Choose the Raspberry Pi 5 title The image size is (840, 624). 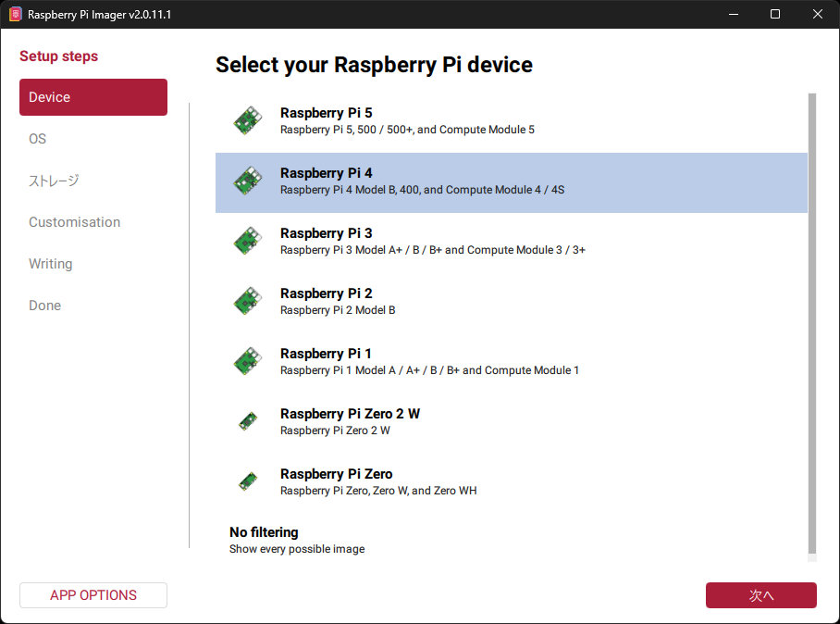click(327, 113)
